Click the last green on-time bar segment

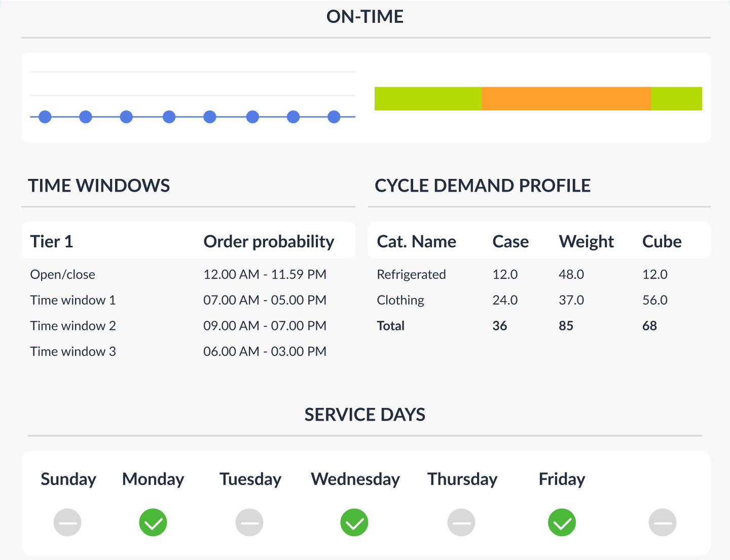pyautogui.click(x=676, y=99)
